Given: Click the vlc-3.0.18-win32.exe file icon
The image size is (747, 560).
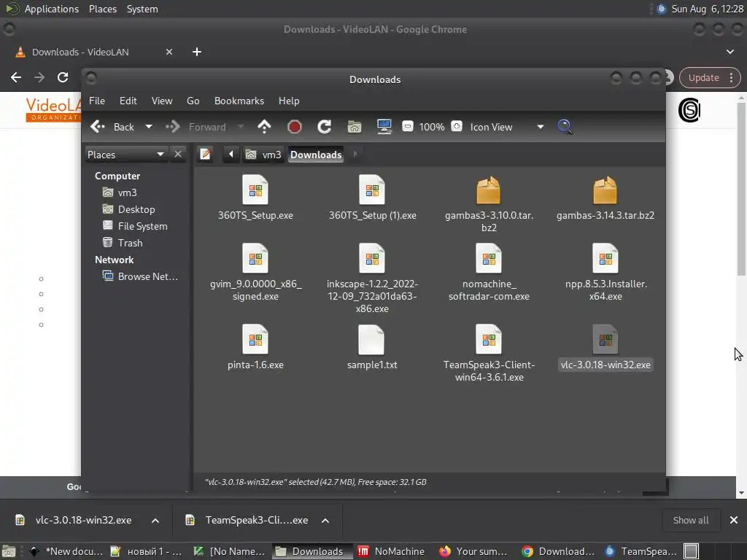Looking at the screenshot, I should [605, 340].
